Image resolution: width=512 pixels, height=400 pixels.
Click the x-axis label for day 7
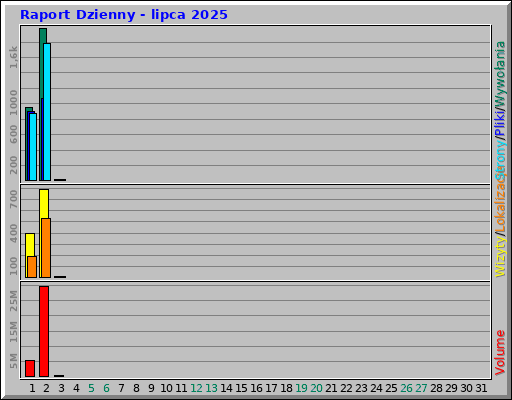[121, 388]
